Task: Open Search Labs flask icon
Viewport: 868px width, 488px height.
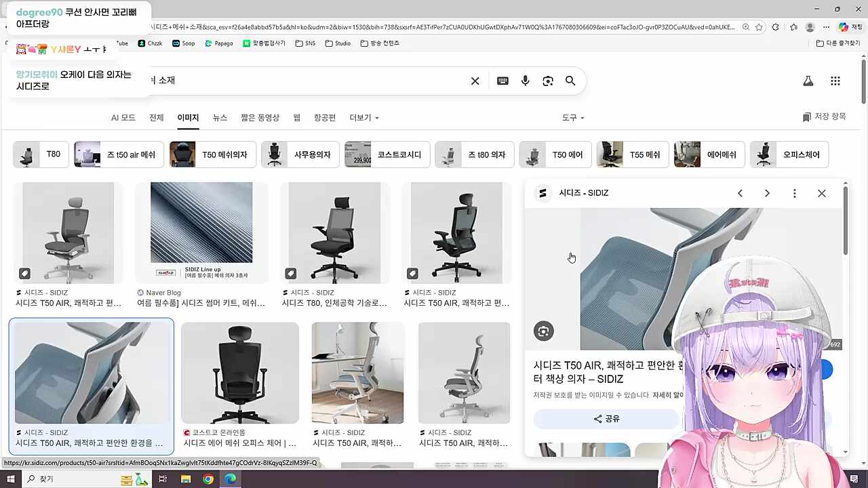Action: [x=808, y=80]
